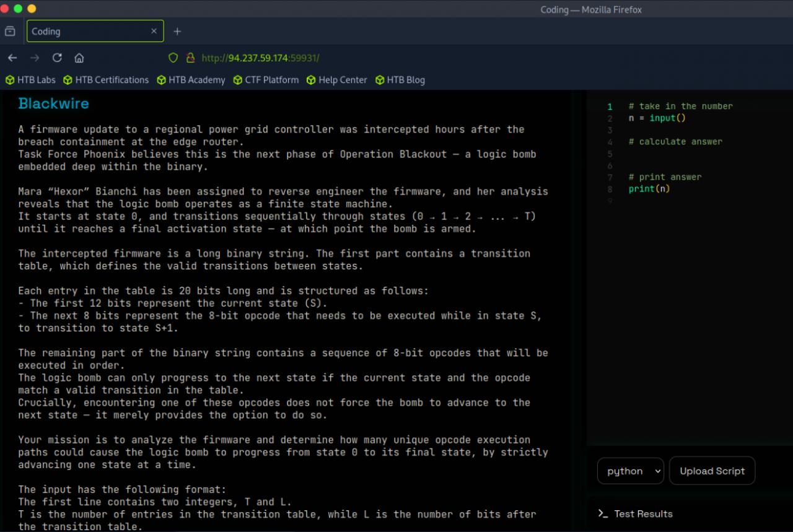Click 'The first 12 bits represent the current state (S).' line
The height and width of the screenshot is (532, 793).
171,303
